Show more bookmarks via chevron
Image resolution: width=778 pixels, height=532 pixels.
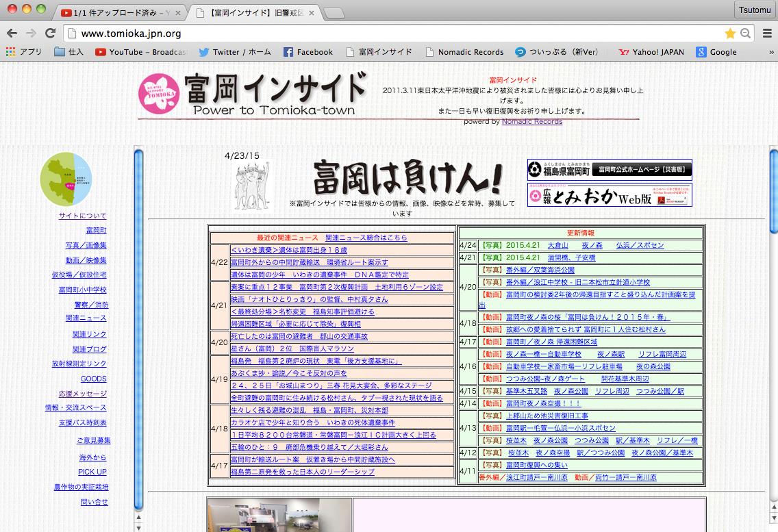771,51
